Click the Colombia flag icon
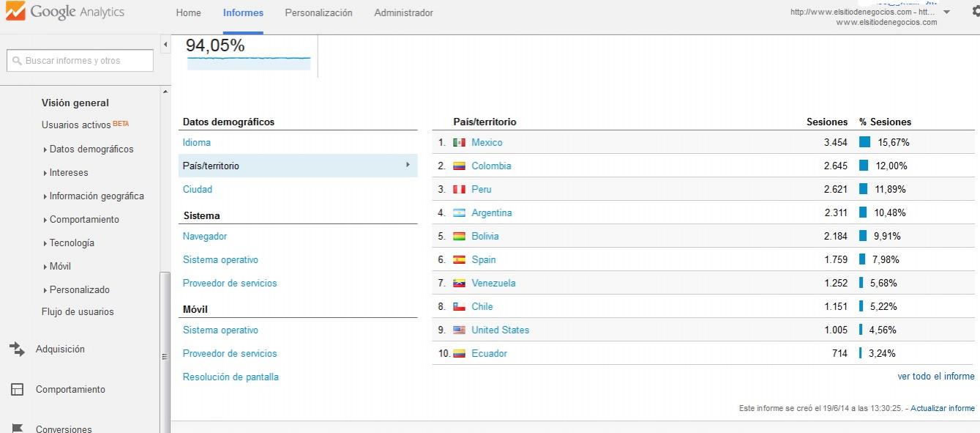Image resolution: width=980 pixels, height=433 pixels. point(460,166)
